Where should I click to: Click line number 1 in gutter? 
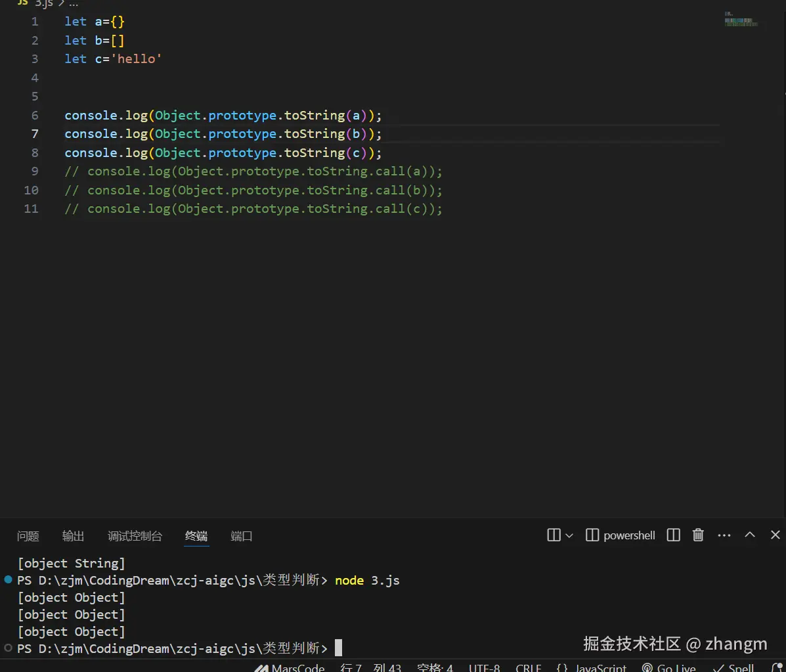tap(35, 22)
